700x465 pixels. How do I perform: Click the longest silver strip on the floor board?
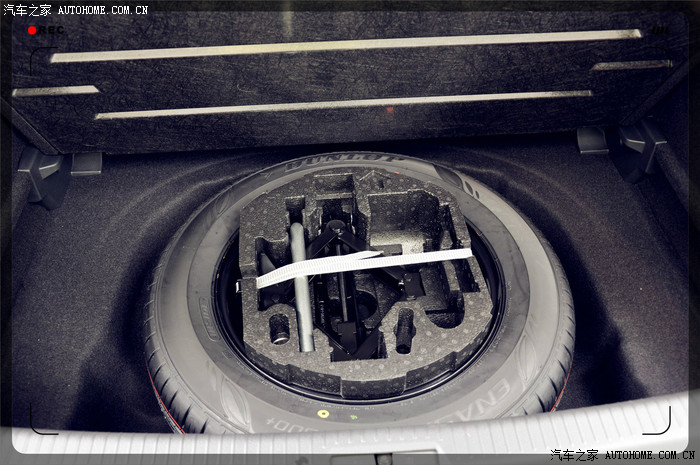345,45
